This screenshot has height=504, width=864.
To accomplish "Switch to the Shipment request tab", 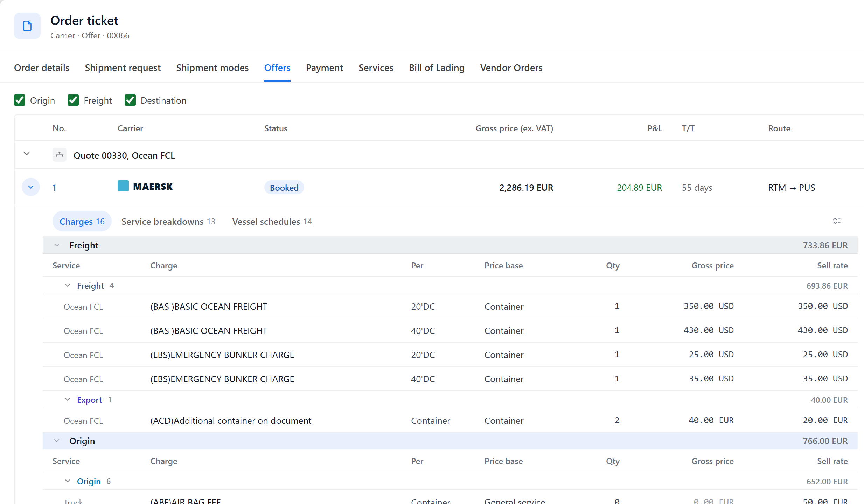I will (123, 68).
